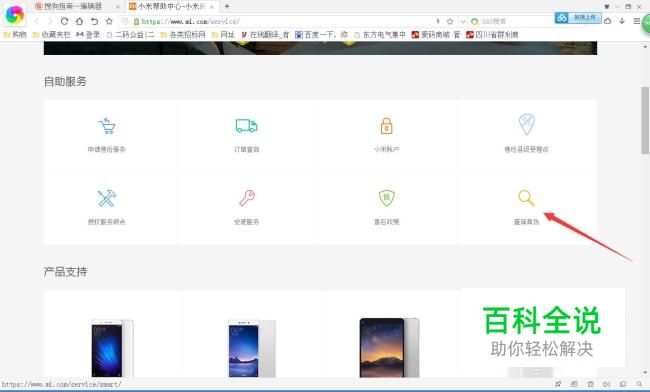Viewport: 650px width, 392px height.
Task: Click the undo closed tab icon
Action: coord(95,21)
